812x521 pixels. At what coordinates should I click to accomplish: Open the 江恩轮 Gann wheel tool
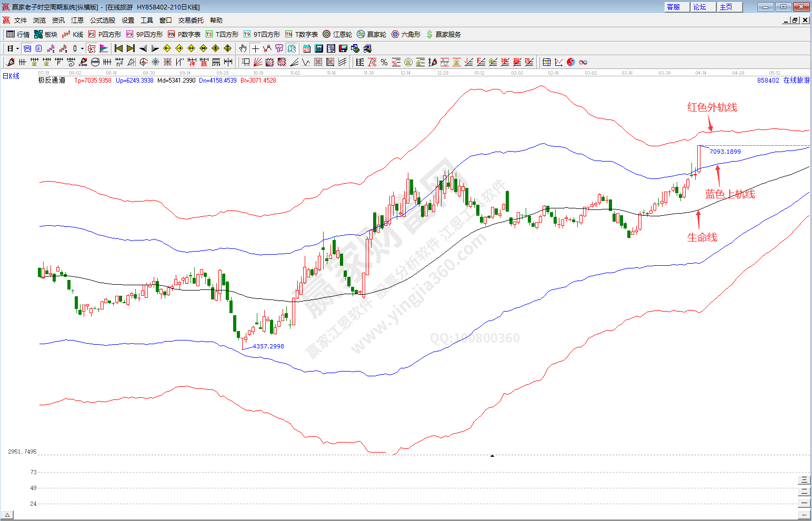pos(337,34)
